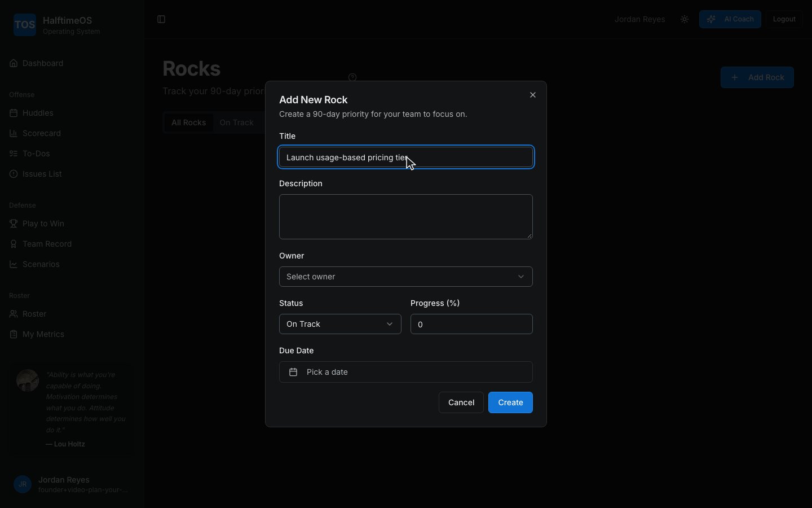Click the Play to Win trophy icon
Image resolution: width=812 pixels, height=508 pixels.
[x=14, y=224]
